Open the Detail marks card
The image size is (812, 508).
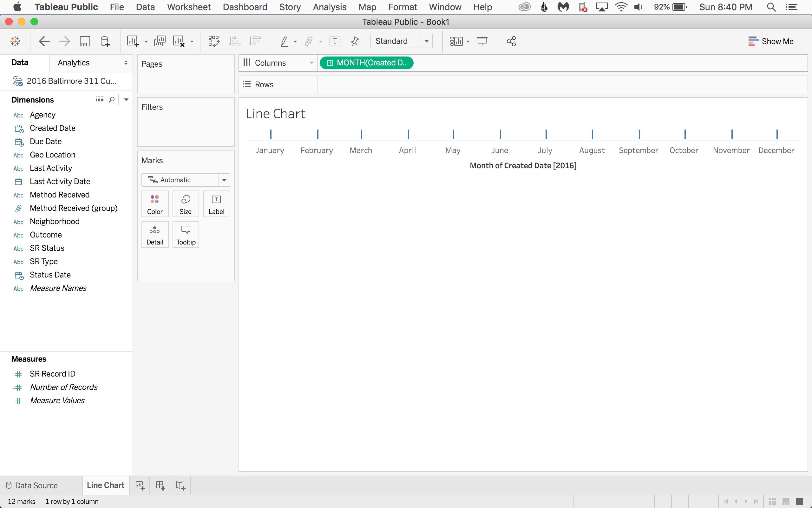click(155, 235)
